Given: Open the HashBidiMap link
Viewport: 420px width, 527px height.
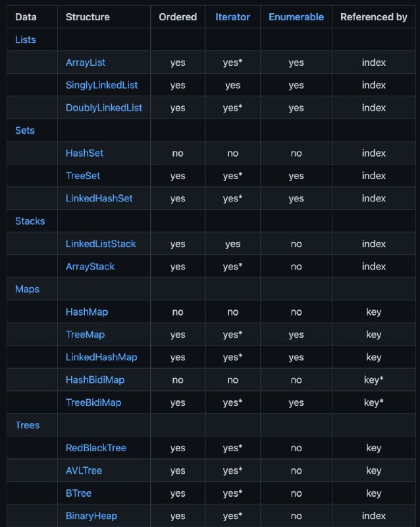Looking at the screenshot, I should coord(95,380).
